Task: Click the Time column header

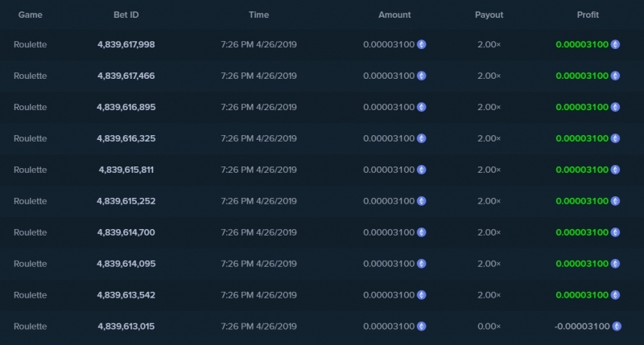Action: (258, 14)
